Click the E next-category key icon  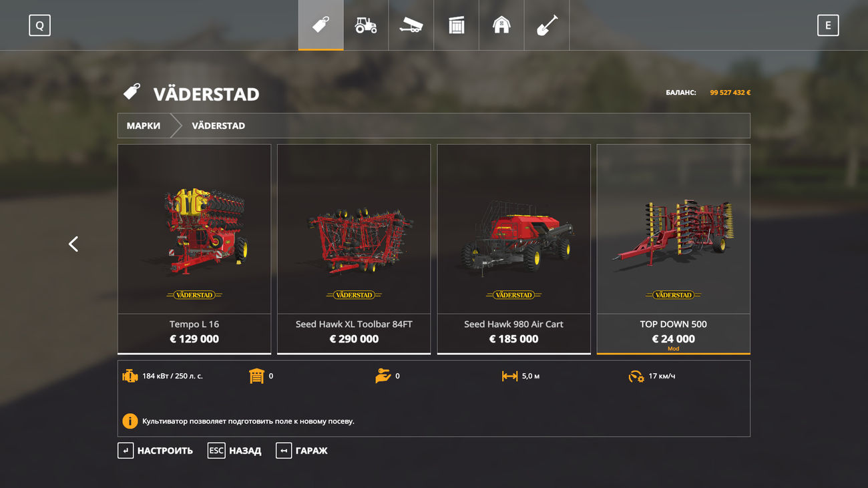(x=828, y=25)
